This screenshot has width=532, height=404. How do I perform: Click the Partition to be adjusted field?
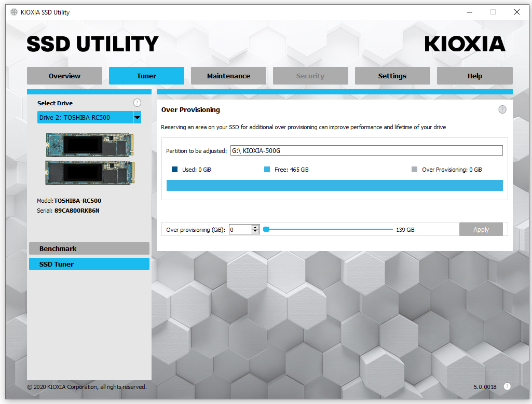click(x=366, y=150)
